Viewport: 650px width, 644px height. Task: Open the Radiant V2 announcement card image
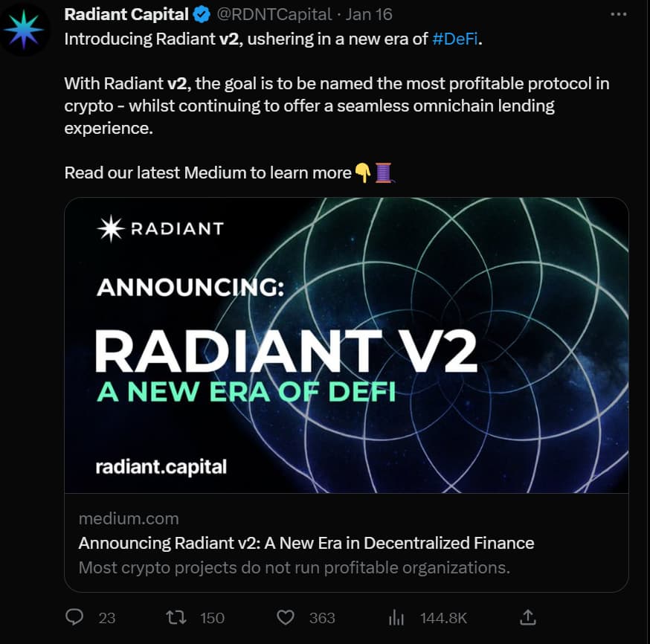(x=346, y=345)
